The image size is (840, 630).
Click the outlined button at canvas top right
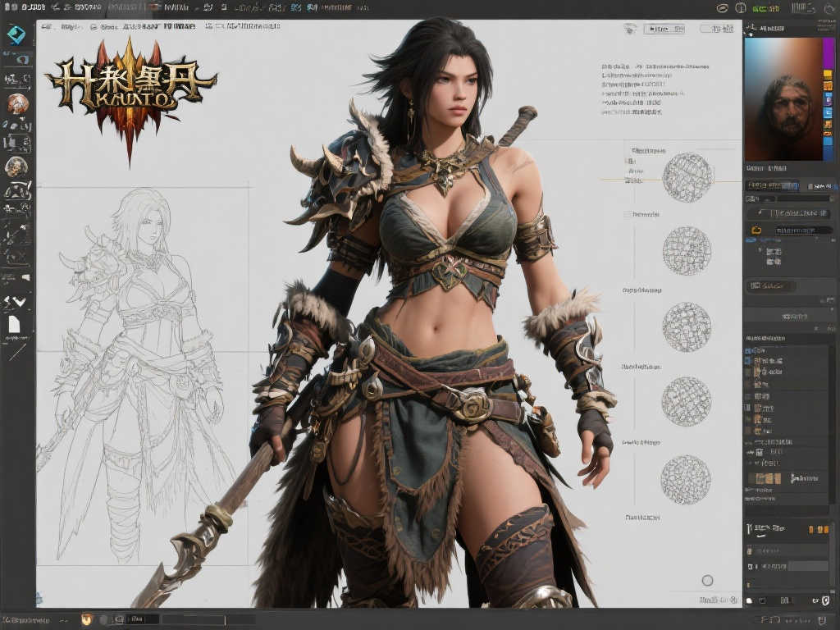pyautogui.click(x=667, y=29)
